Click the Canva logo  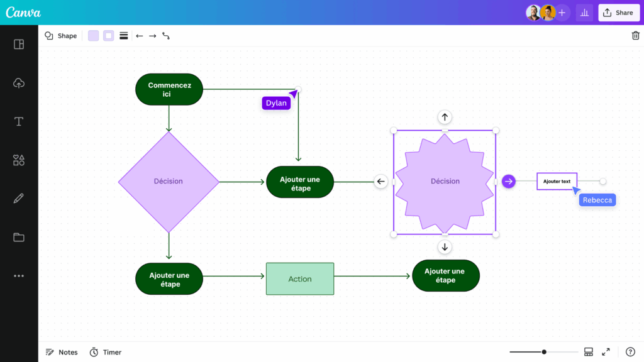click(x=23, y=13)
